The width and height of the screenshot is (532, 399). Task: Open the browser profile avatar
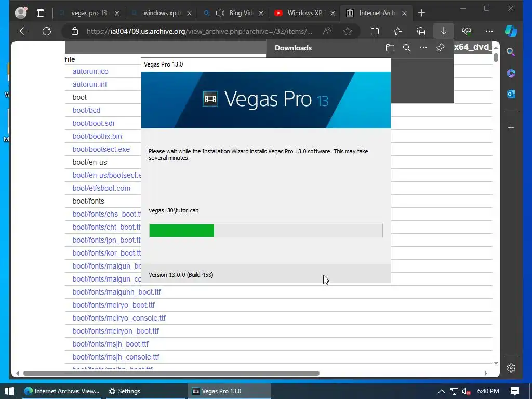coord(21,13)
